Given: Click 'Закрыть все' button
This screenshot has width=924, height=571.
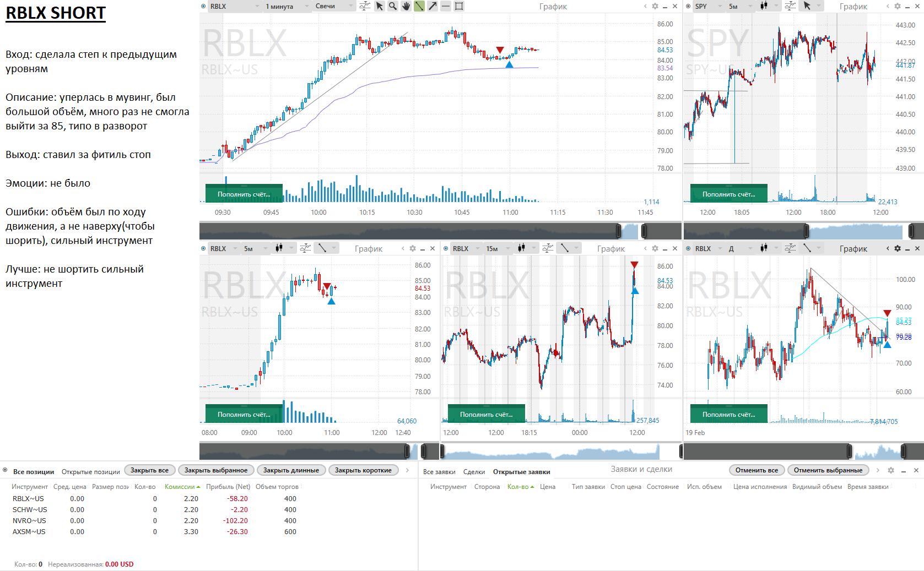Looking at the screenshot, I should pos(149,470).
